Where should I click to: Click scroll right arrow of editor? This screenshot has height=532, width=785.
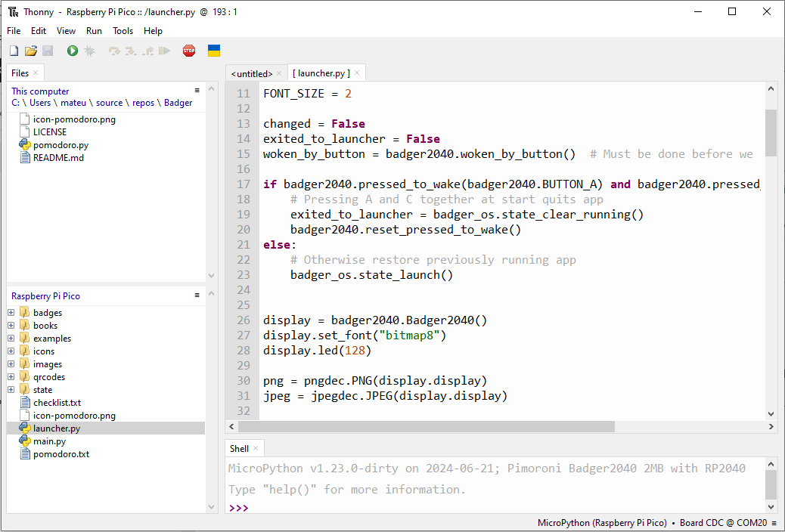coord(771,426)
